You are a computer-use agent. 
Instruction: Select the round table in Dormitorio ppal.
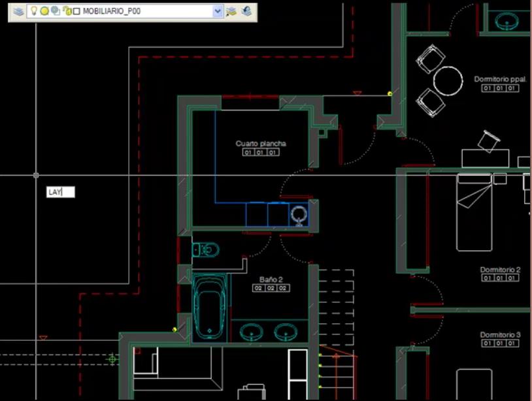[448, 81]
